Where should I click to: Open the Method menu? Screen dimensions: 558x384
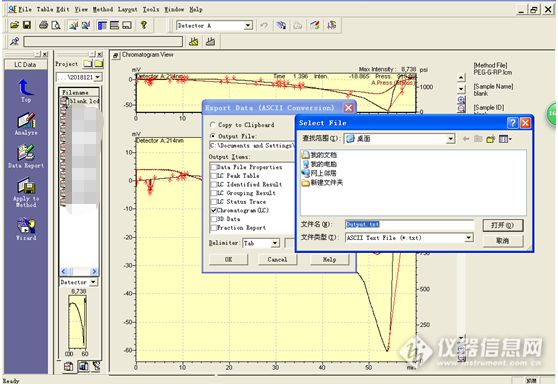tap(103, 9)
